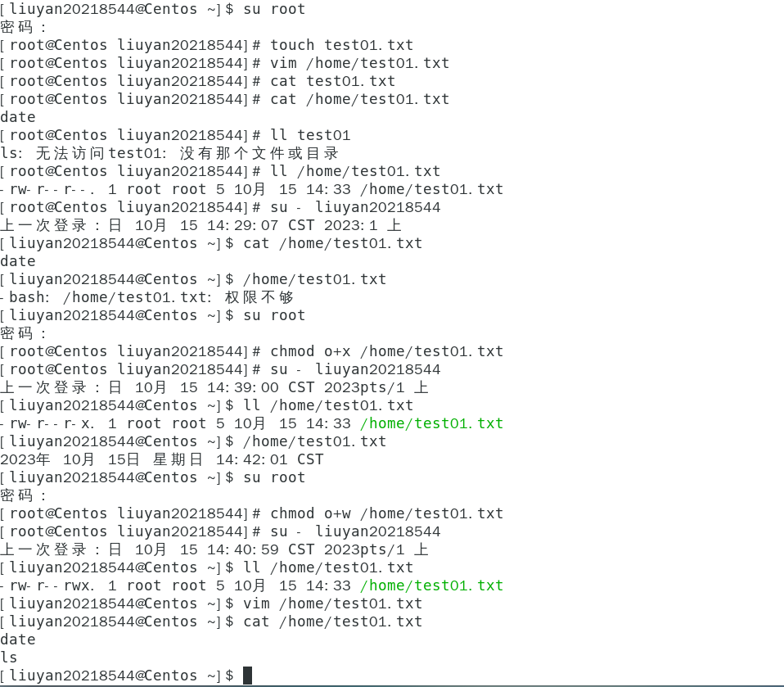Click the '-rw-r--rwx.' permission string
Image resolution: width=784 pixels, height=687 pixels.
(47, 585)
